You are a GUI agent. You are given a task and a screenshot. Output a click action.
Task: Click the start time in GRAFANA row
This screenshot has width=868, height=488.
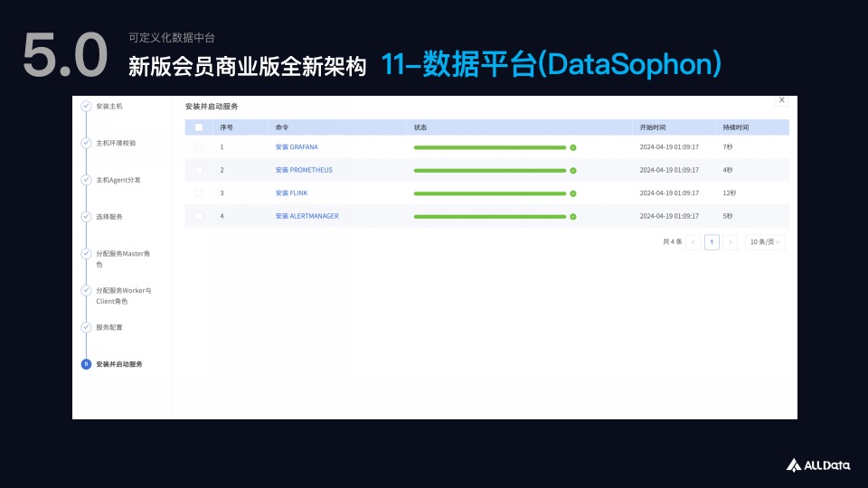click(669, 147)
